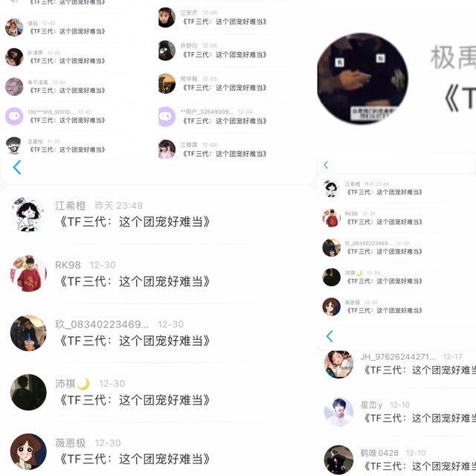Select purple default avatar of 用户_32649009
Viewport: 476px width, 476px height.
click(x=167, y=117)
